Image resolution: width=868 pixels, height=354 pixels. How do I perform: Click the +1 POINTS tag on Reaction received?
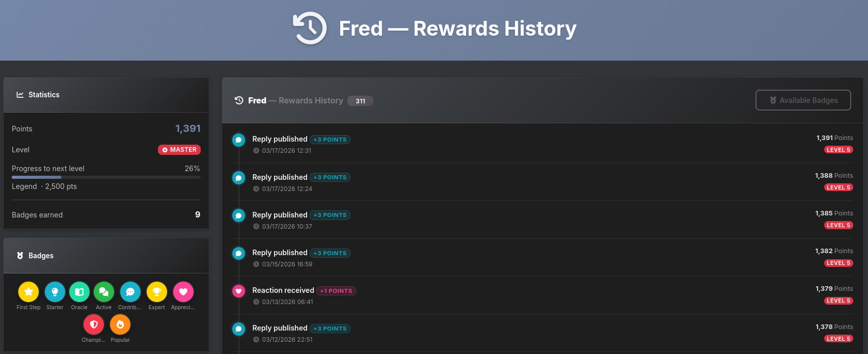336,291
